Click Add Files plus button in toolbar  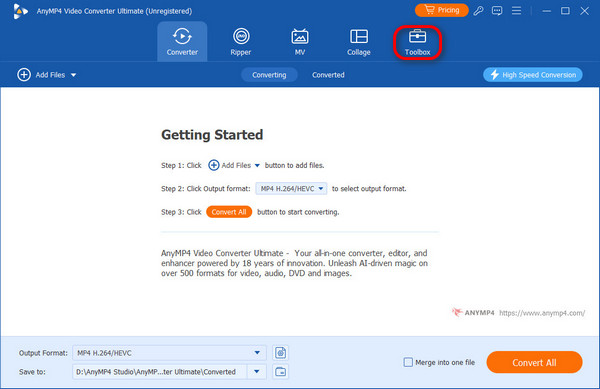[x=24, y=75]
